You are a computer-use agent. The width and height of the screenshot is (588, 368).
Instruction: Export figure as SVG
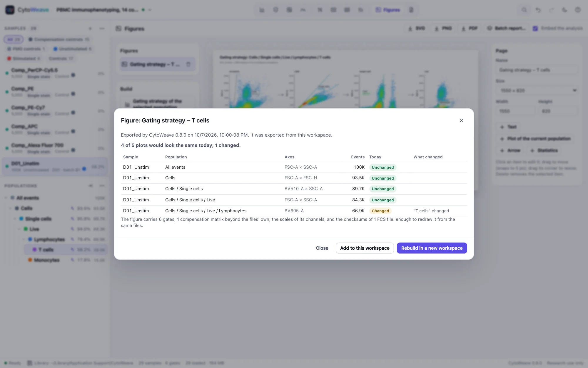(416, 28)
